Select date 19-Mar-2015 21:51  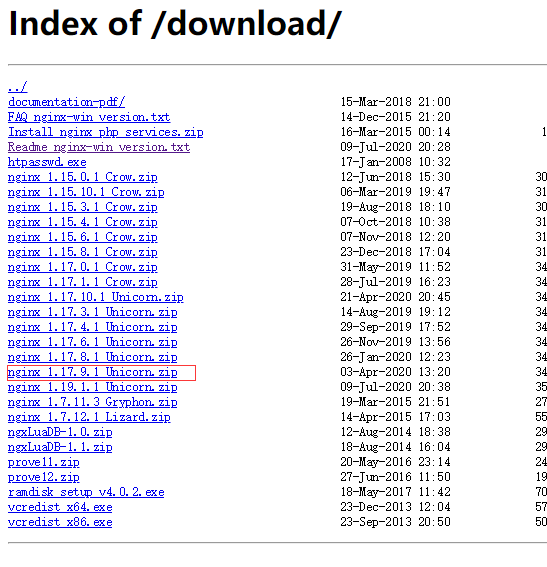tap(396, 402)
